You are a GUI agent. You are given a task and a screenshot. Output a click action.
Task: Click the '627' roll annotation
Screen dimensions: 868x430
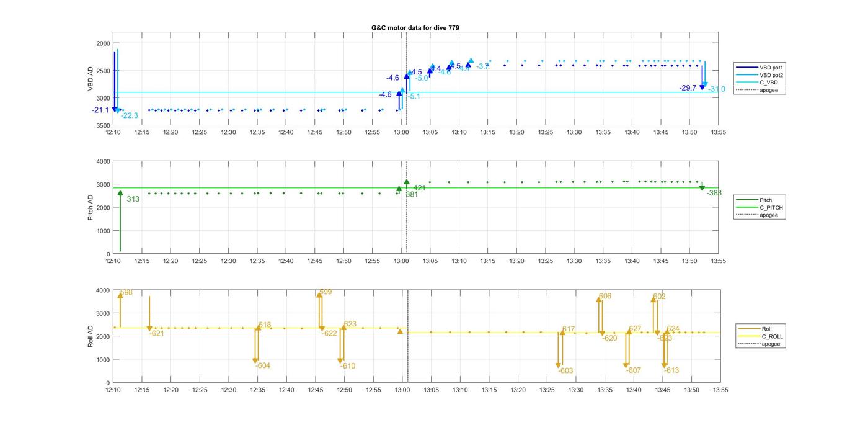click(635, 329)
